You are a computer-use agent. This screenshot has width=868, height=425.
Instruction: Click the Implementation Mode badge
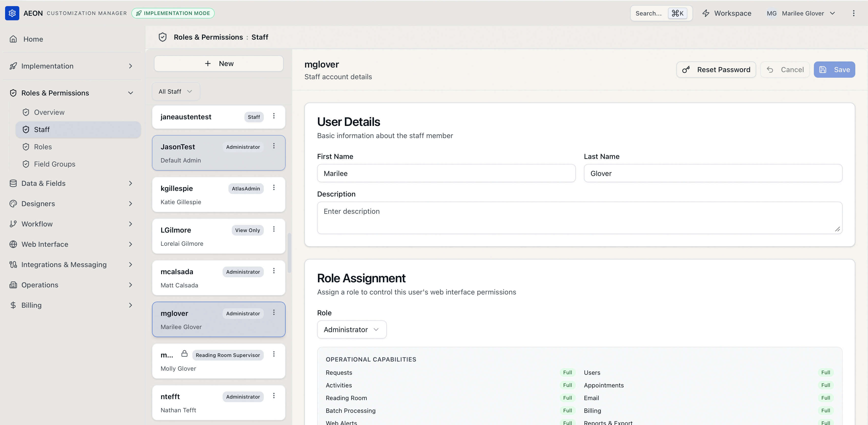click(173, 13)
